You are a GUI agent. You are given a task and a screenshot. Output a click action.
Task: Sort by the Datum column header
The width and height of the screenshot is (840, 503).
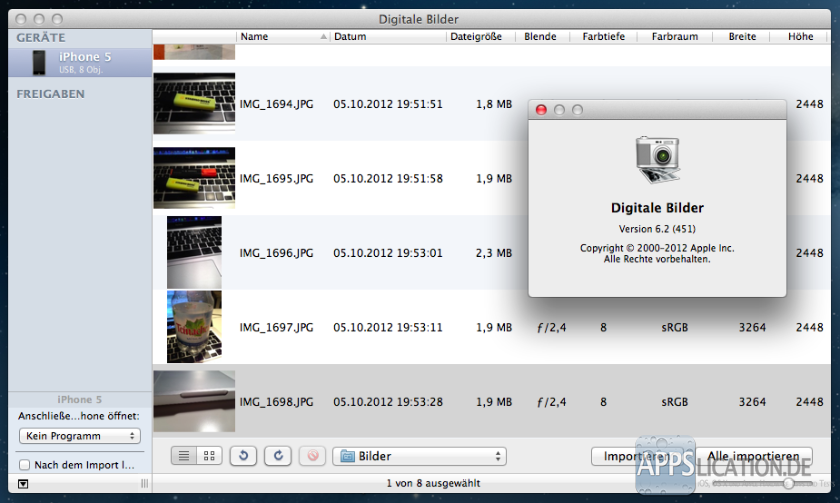[x=388, y=36]
